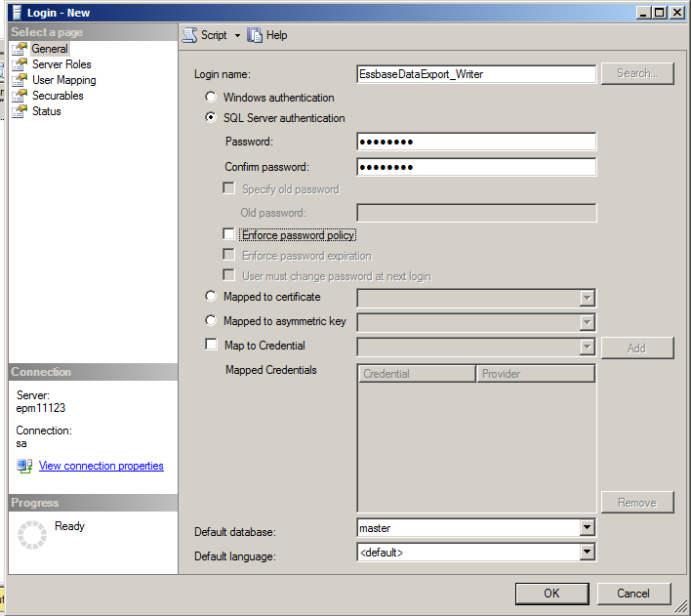Click the Login name input field
This screenshot has width=691, height=616.
click(x=476, y=74)
